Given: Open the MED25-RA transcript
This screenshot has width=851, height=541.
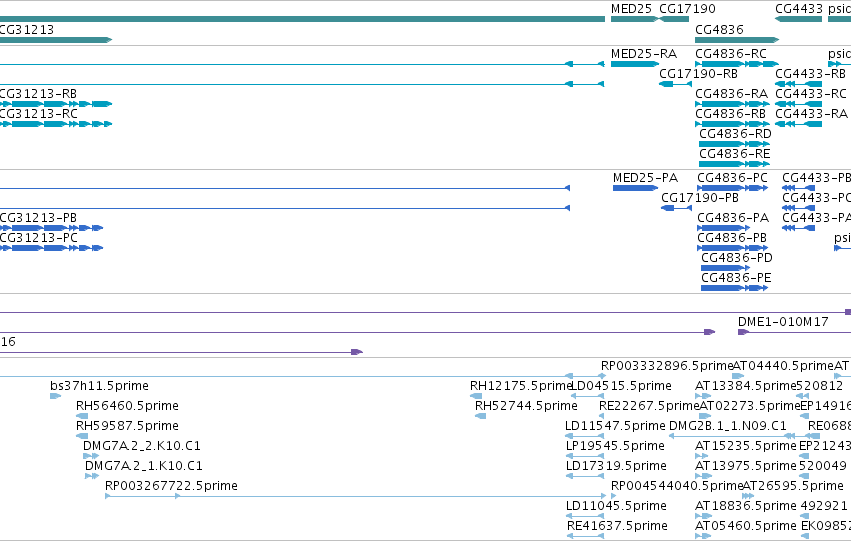Looking at the screenshot, I should click(634, 64).
